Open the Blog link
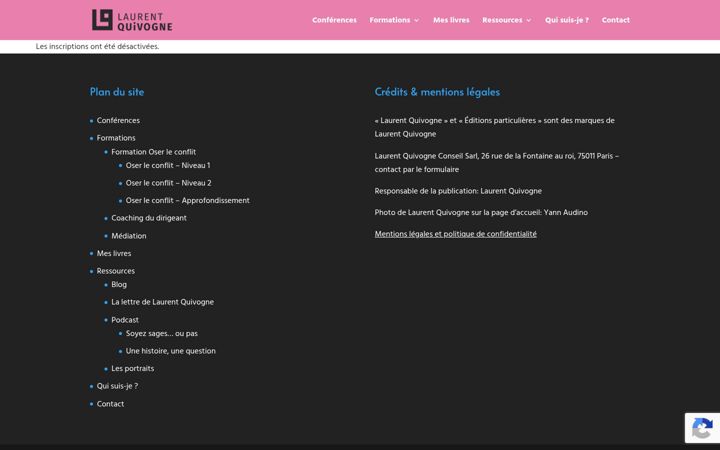720x450 pixels. pyautogui.click(x=119, y=285)
